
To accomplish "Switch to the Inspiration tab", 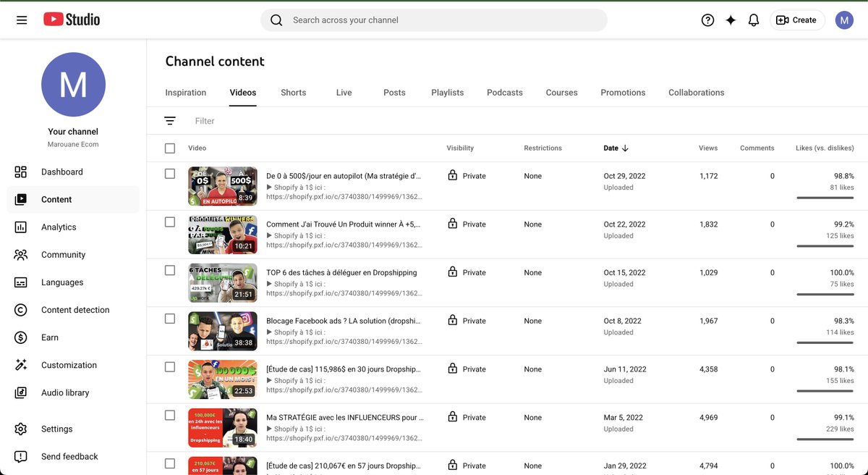I will coord(186,93).
